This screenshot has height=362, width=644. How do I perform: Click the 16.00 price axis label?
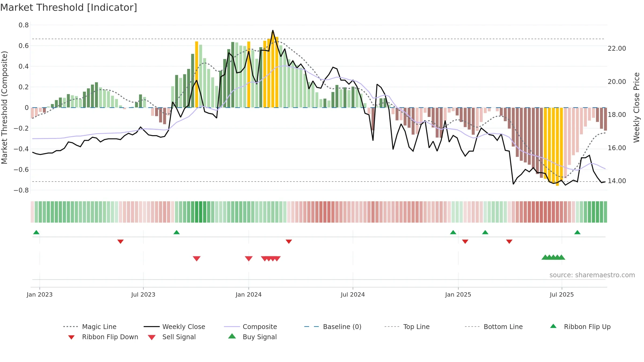pos(617,148)
